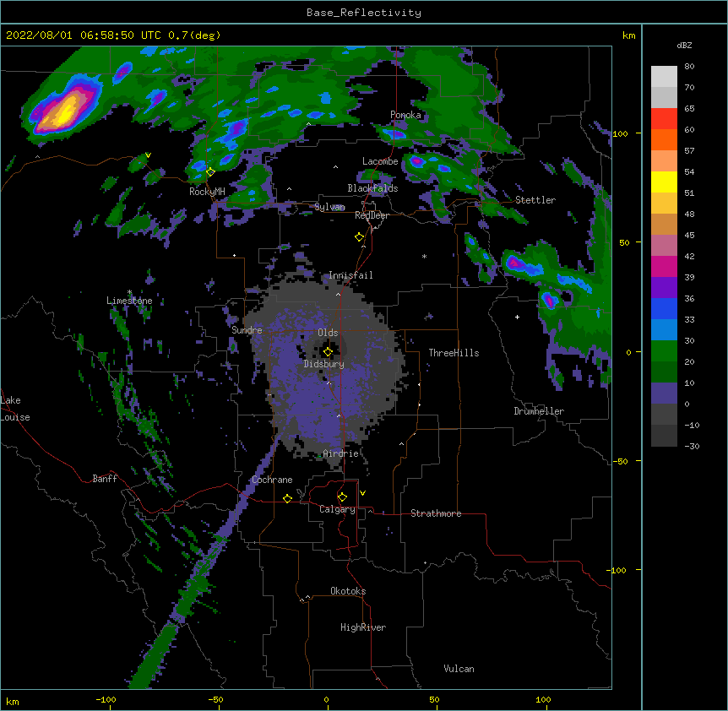Click the yellow diamond marker below Cochrane
Screen dimensions: 728x711
(287, 498)
